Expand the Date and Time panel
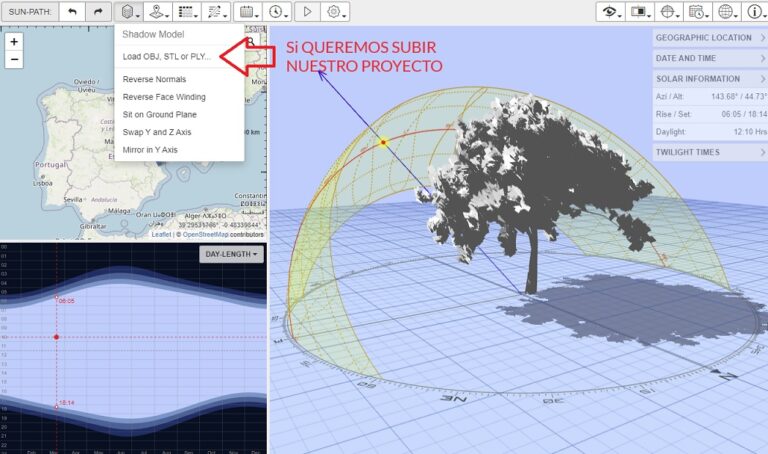The width and height of the screenshot is (768, 454). click(x=711, y=58)
